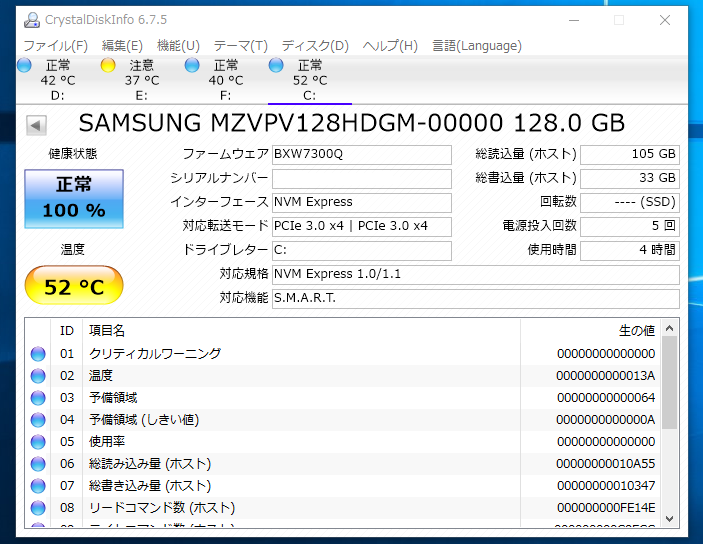
Task: Select disk D: tab at 42 °C
Action: pyautogui.click(x=58, y=80)
